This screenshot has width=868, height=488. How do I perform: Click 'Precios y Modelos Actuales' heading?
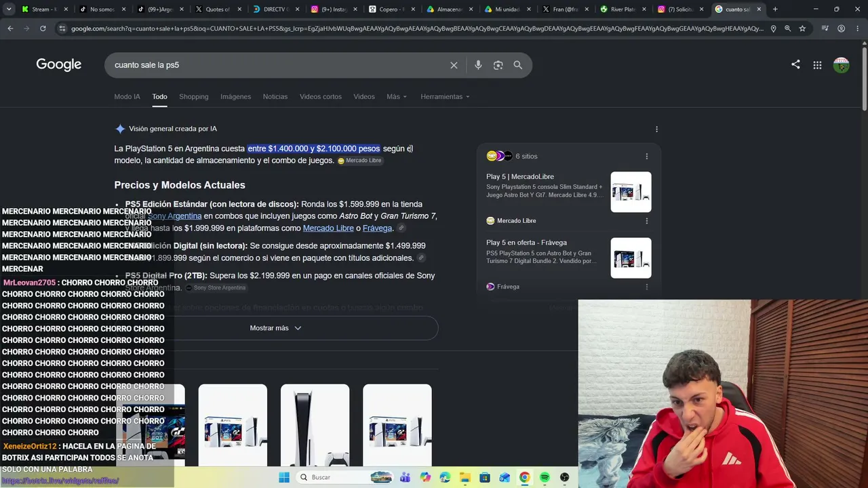[180, 185]
